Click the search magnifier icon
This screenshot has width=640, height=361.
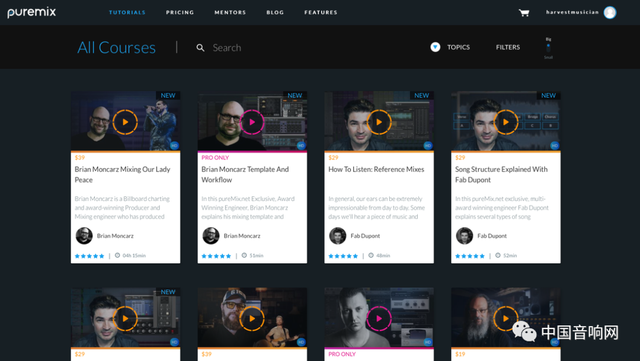click(200, 48)
